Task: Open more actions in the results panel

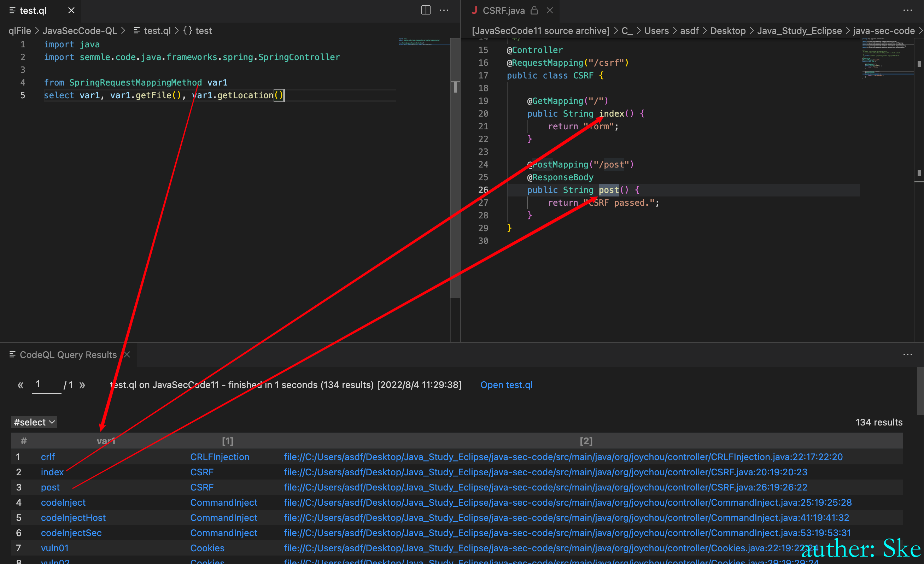Action: [x=907, y=355]
